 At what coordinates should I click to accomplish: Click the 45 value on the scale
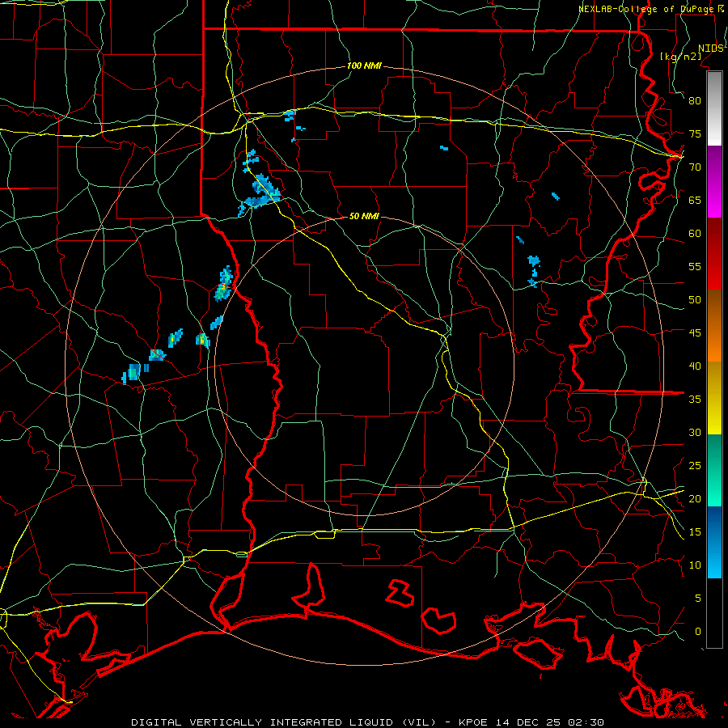tap(695, 333)
